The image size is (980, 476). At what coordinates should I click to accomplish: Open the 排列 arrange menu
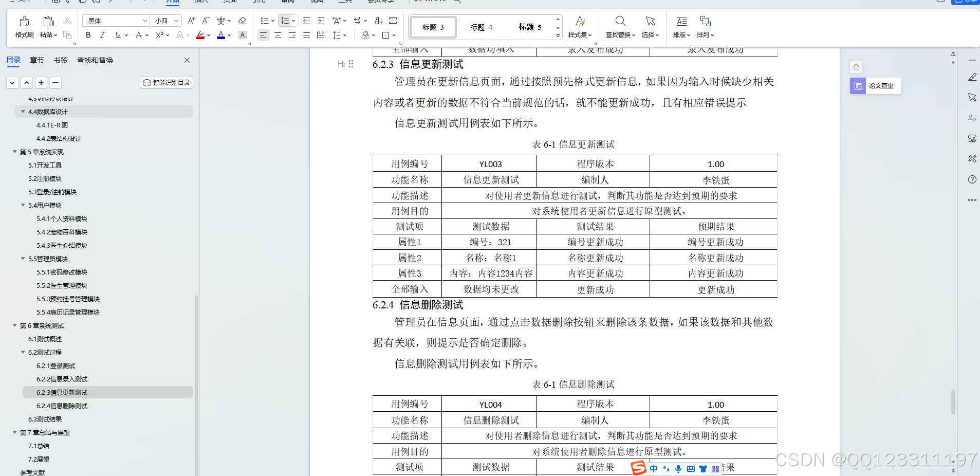[x=705, y=27]
